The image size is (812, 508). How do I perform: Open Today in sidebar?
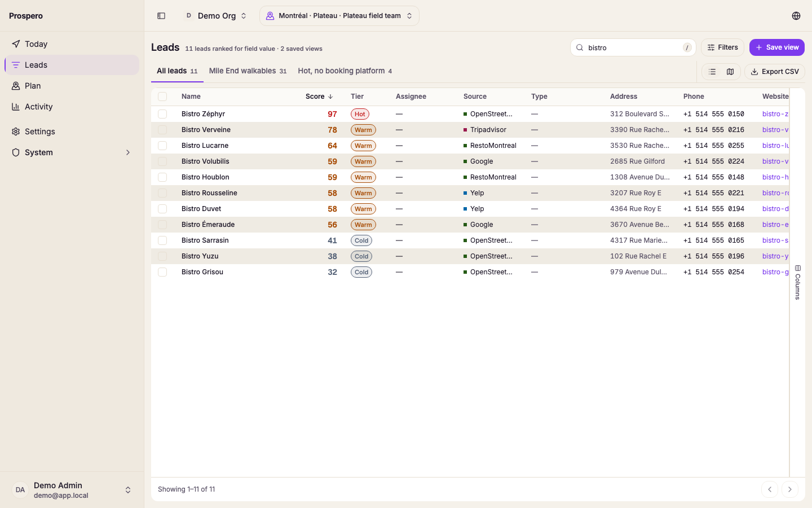[x=72, y=44]
